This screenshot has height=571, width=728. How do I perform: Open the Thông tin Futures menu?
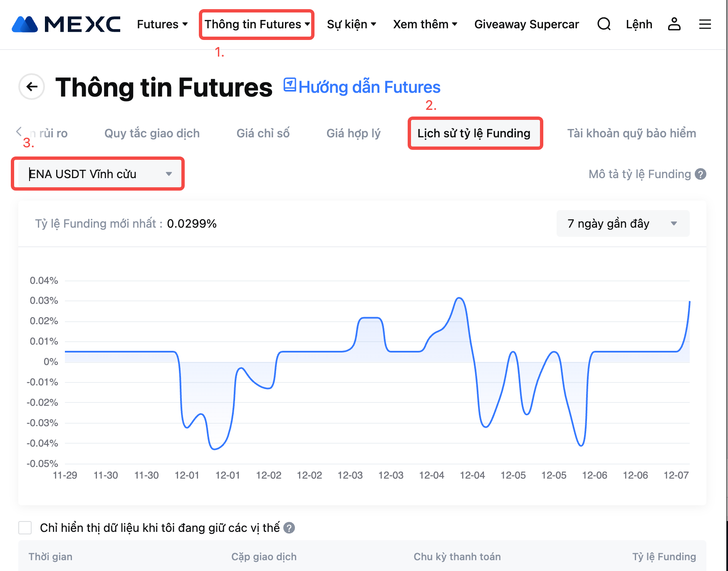click(257, 24)
